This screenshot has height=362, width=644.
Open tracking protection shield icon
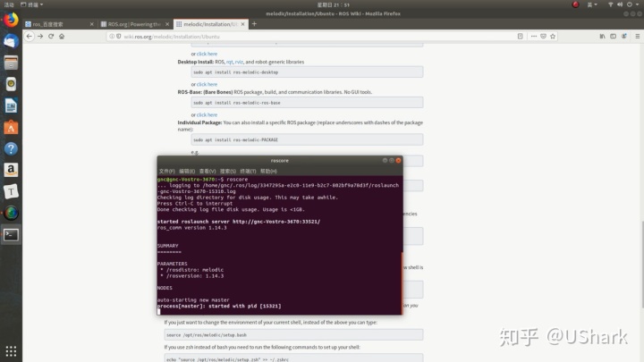coord(119,36)
